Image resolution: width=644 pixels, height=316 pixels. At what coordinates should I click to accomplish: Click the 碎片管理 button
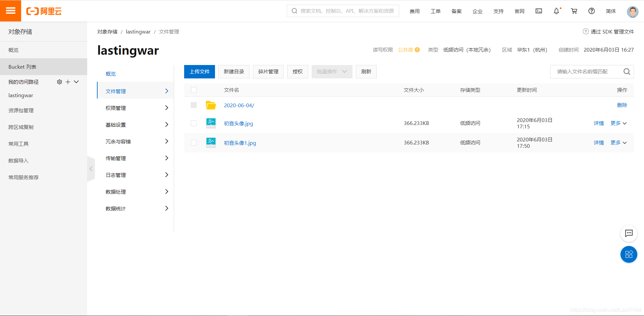[268, 72]
